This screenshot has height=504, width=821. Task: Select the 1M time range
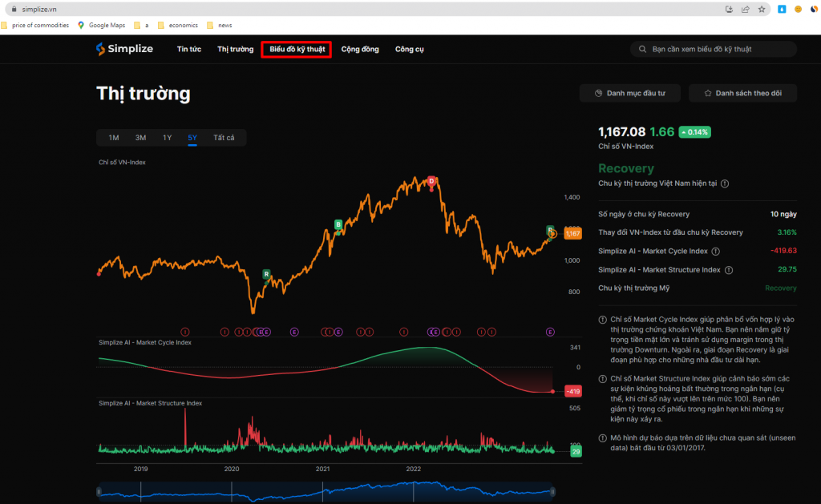pos(114,138)
